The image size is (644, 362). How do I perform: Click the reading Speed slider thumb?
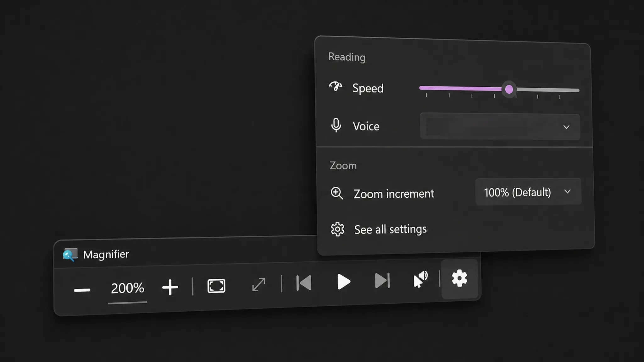[x=509, y=90]
